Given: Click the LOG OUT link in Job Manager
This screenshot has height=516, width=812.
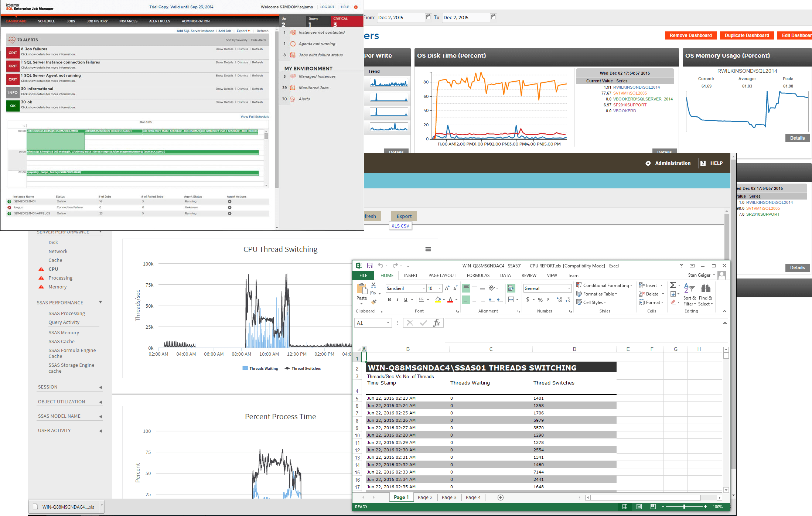Looking at the screenshot, I should coord(327,7).
